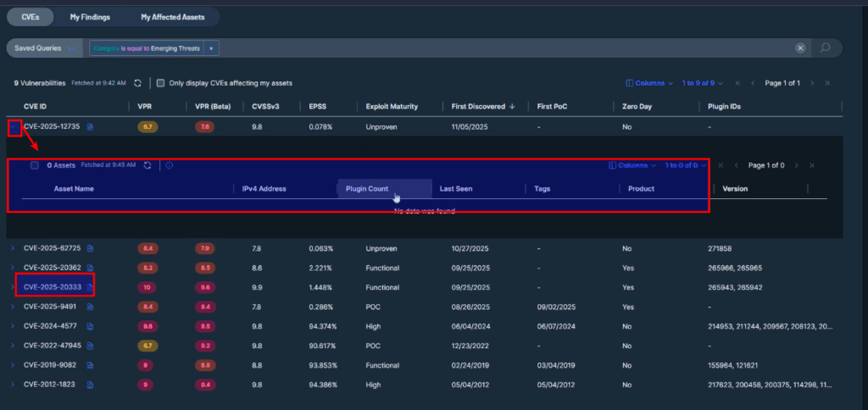The height and width of the screenshot is (410, 868).
Task: Open the document icon next to CVE-2012-1823
Action: tap(90, 385)
